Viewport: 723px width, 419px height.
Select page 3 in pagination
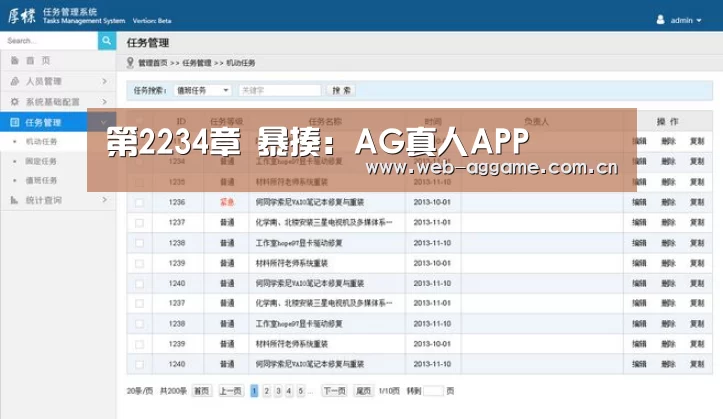click(278, 391)
